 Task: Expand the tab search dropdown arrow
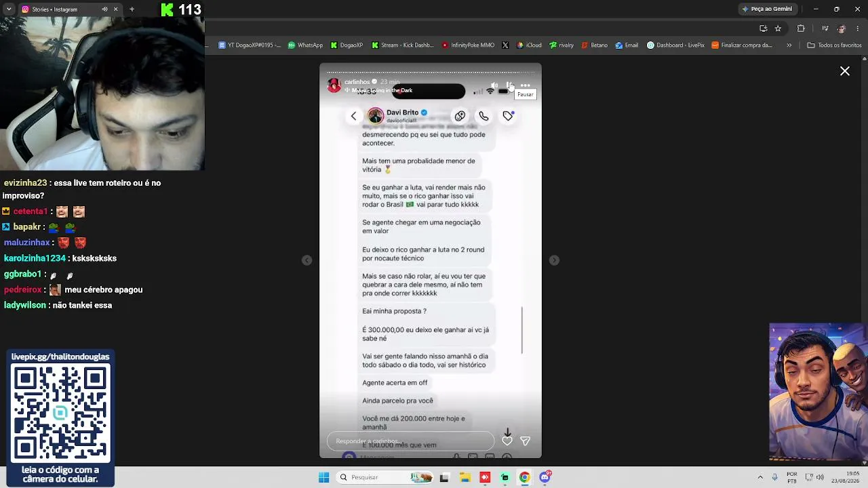click(9, 9)
